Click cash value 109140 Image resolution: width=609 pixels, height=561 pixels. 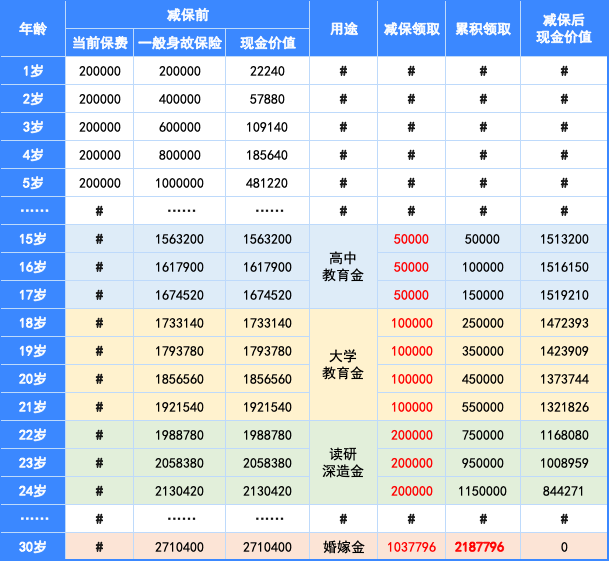point(267,127)
